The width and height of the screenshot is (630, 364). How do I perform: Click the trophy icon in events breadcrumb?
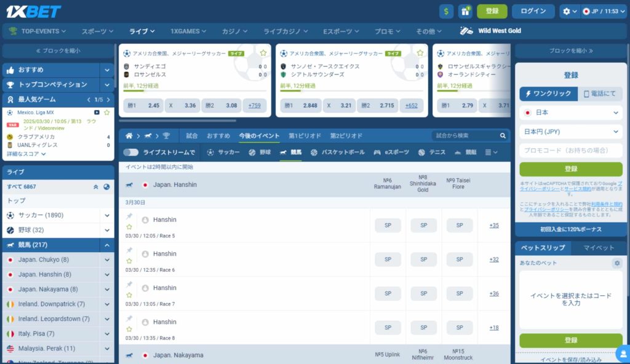(166, 135)
